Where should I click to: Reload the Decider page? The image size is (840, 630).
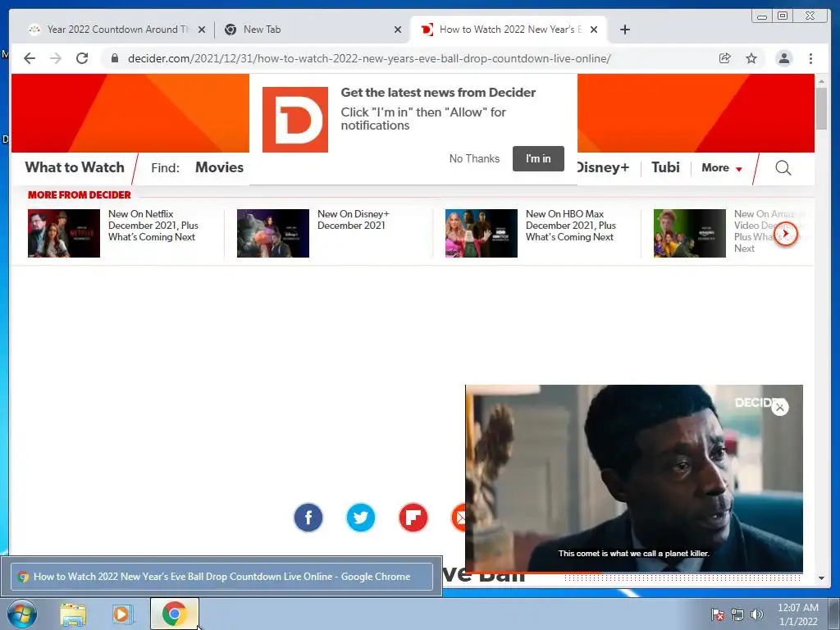coord(82,58)
